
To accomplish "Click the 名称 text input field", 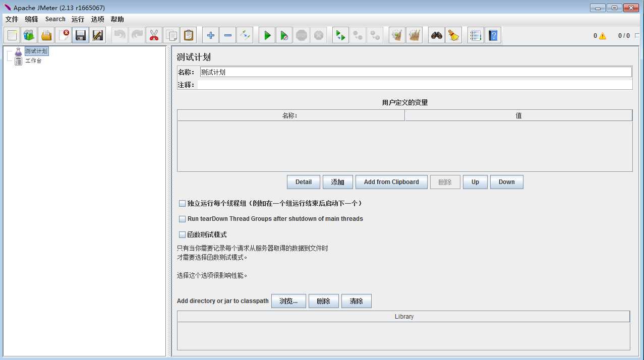I will pos(416,72).
